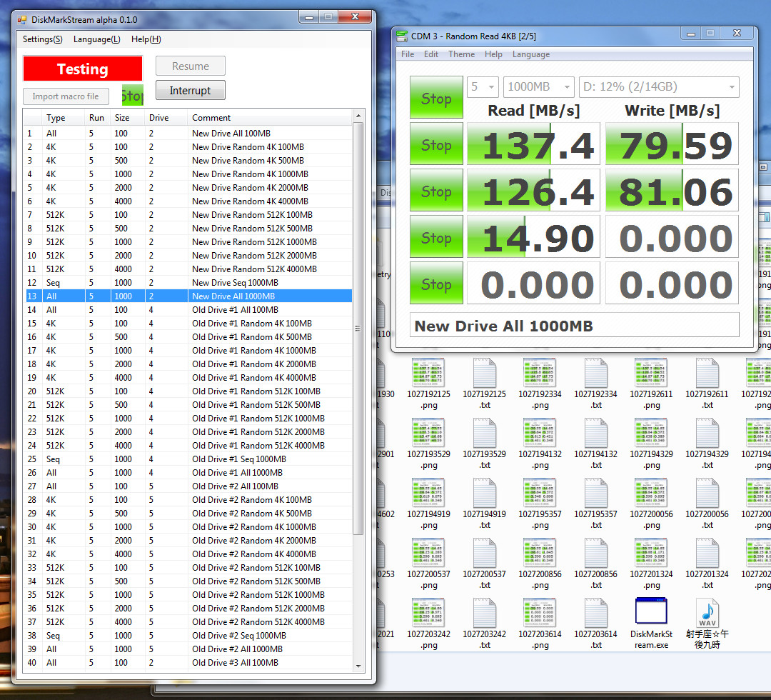Viewport: 771px width, 700px height.
Task: Select row 12 New Drive Seq 1000MB
Action: tap(188, 283)
